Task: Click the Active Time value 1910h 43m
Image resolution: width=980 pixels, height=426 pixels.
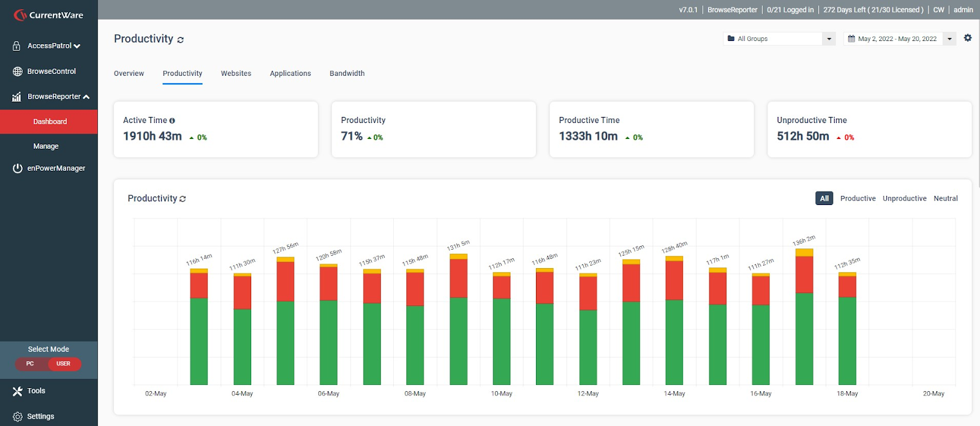Action: click(x=153, y=136)
